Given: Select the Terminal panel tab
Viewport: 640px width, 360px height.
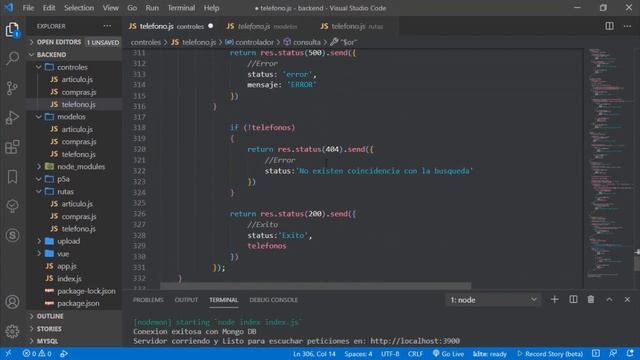Looking at the screenshot, I should coord(223,300).
